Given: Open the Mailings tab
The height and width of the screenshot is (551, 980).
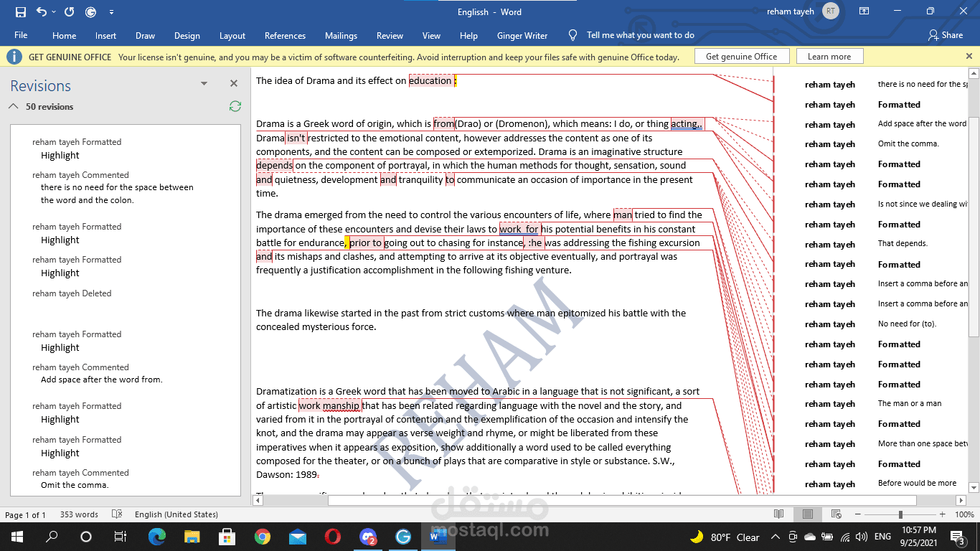Looking at the screenshot, I should [x=341, y=35].
